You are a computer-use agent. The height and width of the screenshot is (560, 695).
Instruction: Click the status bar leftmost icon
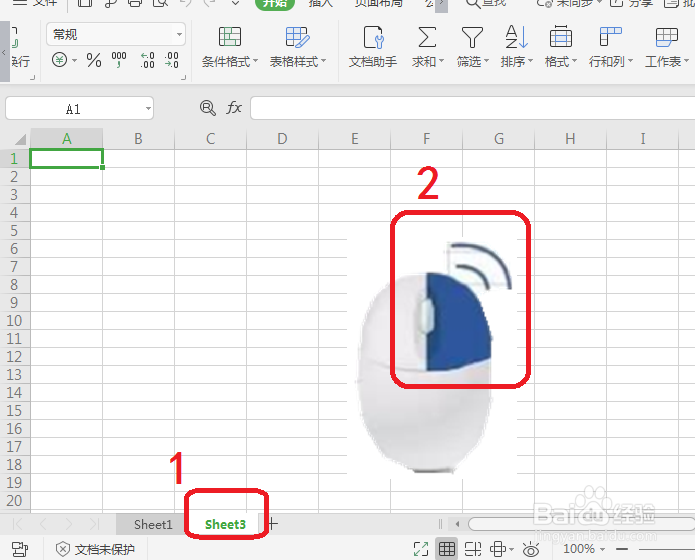pos(20,549)
